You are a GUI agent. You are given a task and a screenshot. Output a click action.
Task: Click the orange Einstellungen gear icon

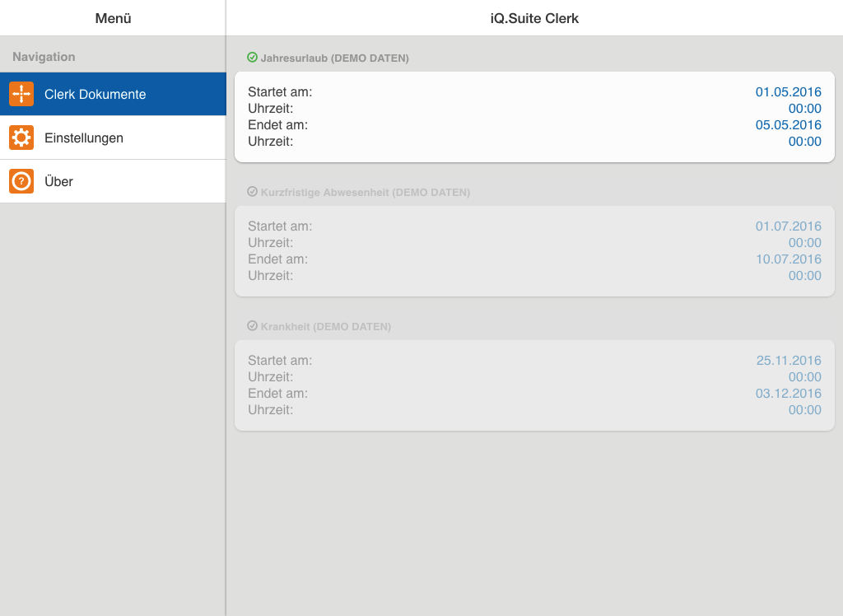click(21, 138)
